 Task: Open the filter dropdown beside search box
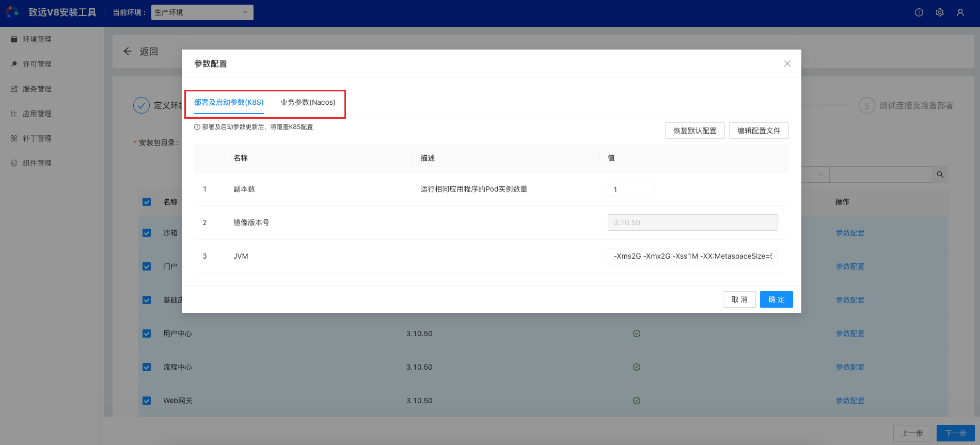(820, 174)
